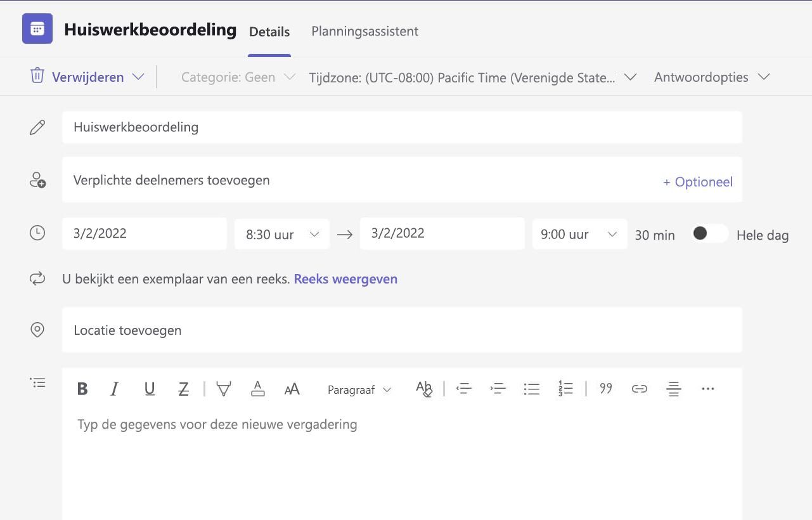Insert a numbered list
The image size is (812, 520).
coord(565,389)
